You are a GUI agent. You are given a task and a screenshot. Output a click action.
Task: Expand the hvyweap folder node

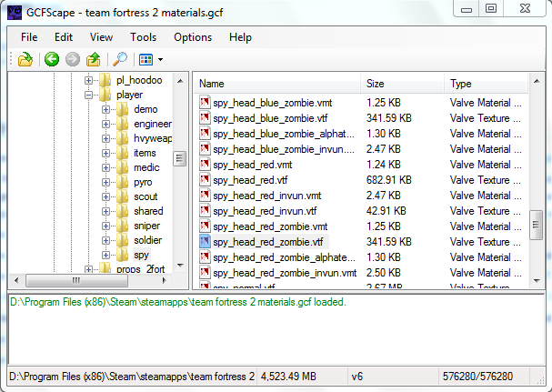(105, 139)
